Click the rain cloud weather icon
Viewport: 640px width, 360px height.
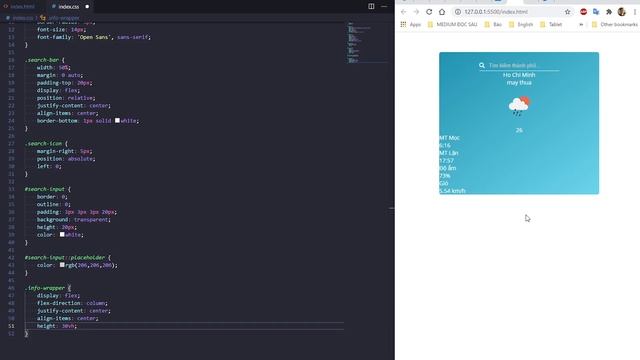519,106
